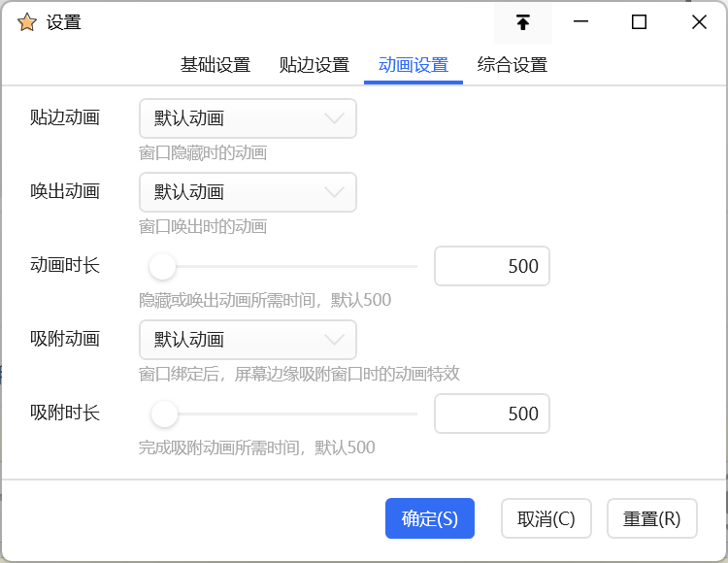Select the 动画设置 tab
The image size is (728, 563).
pyautogui.click(x=414, y=65)
